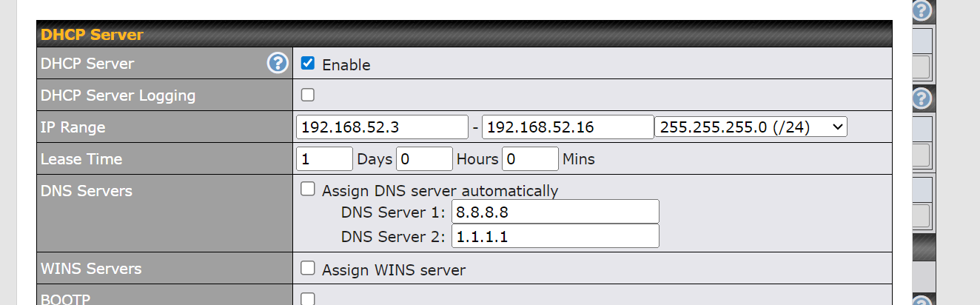Enable DHCP Server Logging
The height and width of the screenshot is (305, 980).
(308, 95)
